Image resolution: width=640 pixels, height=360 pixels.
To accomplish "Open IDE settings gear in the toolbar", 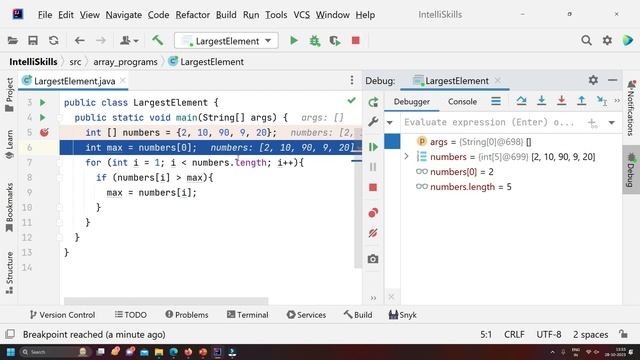I will (607, 40).
